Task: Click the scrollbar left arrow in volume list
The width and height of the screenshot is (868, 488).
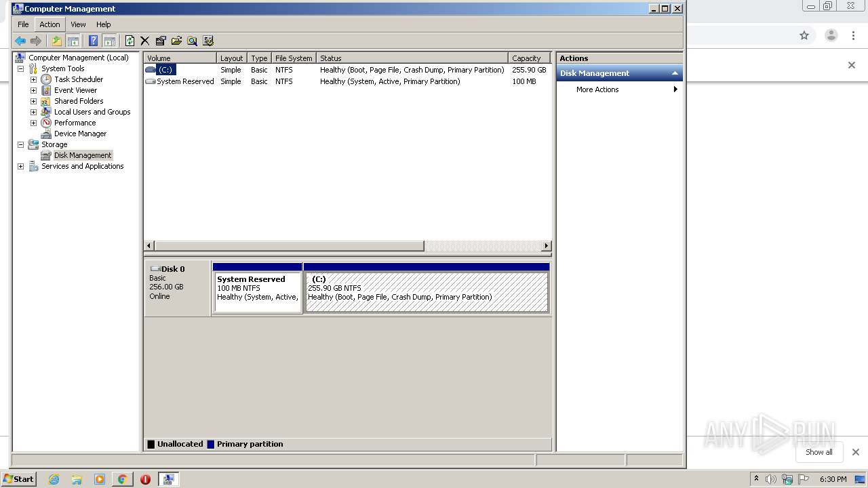Action: [150, 245]
